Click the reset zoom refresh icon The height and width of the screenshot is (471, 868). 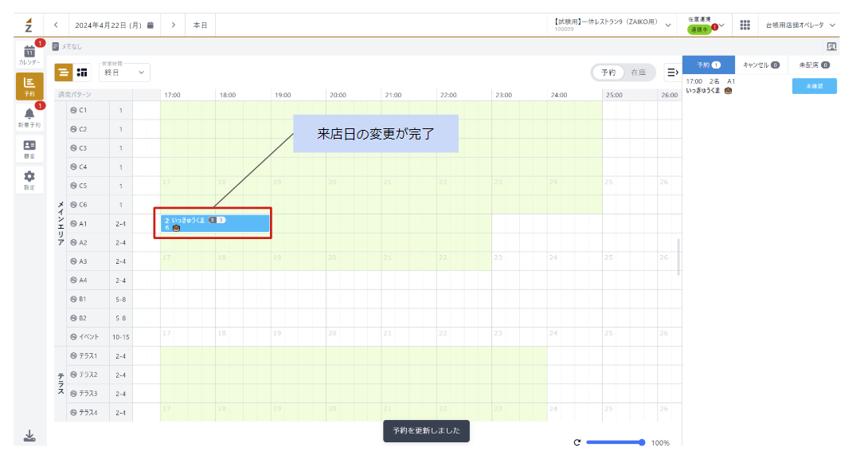[x=577, y=442]
